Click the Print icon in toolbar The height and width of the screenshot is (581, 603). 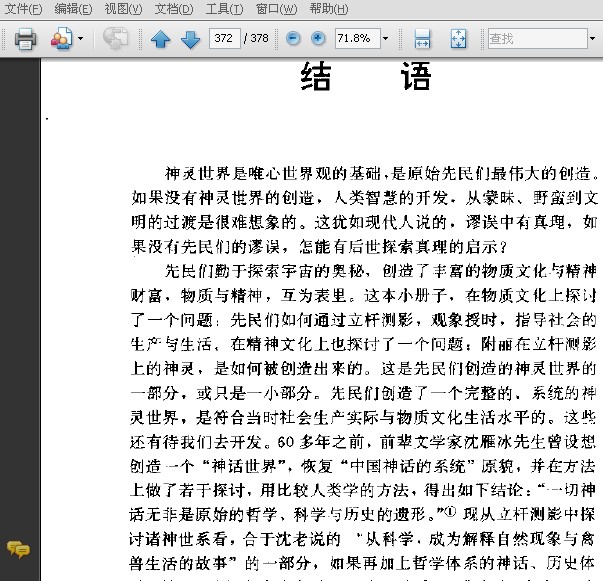pyautogui.click(x=25, y=39)
